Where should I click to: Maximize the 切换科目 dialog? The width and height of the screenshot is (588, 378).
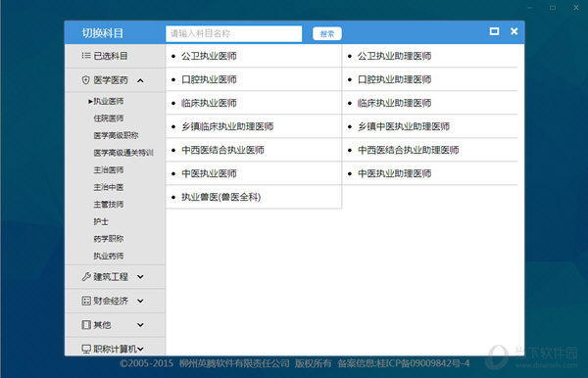pyautogui.click(x=494, y=31)
